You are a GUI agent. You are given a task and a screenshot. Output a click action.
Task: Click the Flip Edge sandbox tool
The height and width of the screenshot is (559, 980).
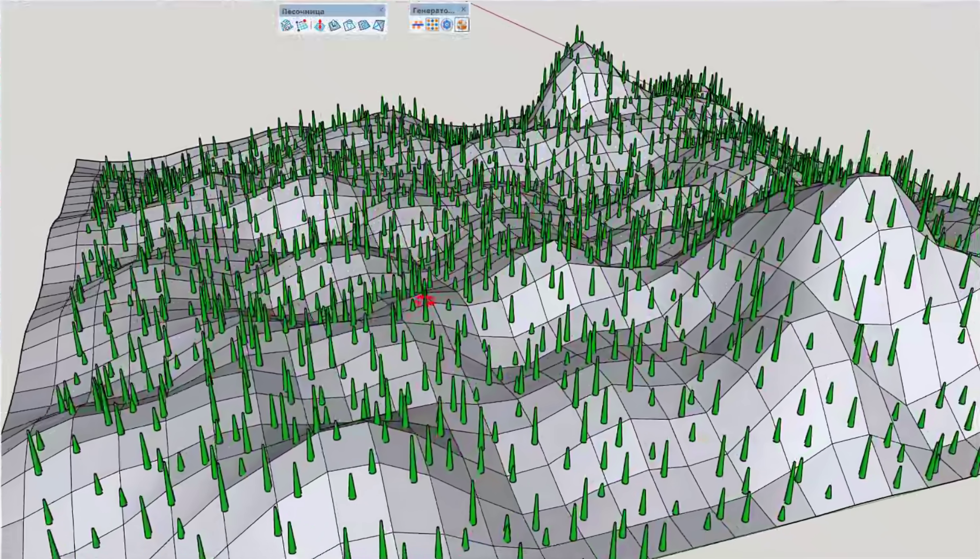coord(379,25)
